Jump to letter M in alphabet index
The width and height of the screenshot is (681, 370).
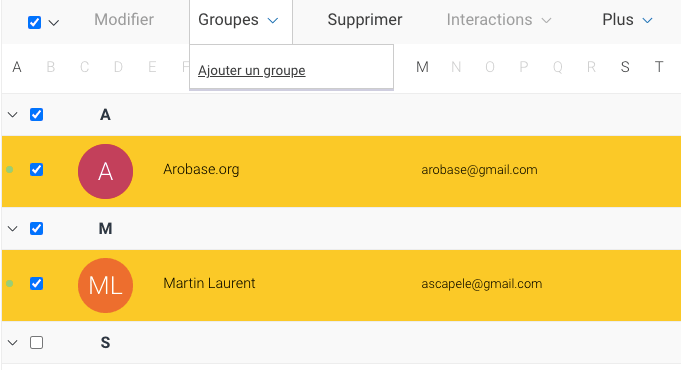tap(422, 67)
